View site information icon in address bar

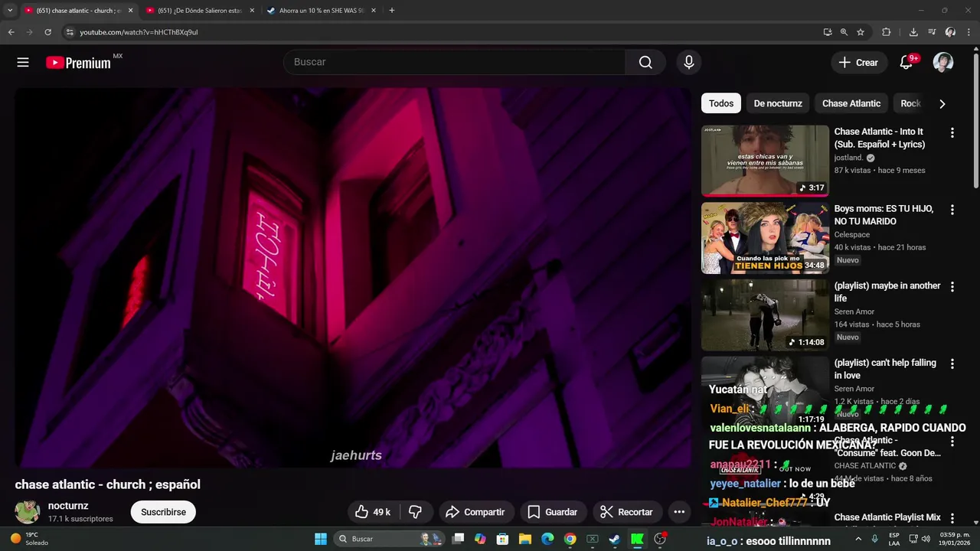(x=70, y=32)
